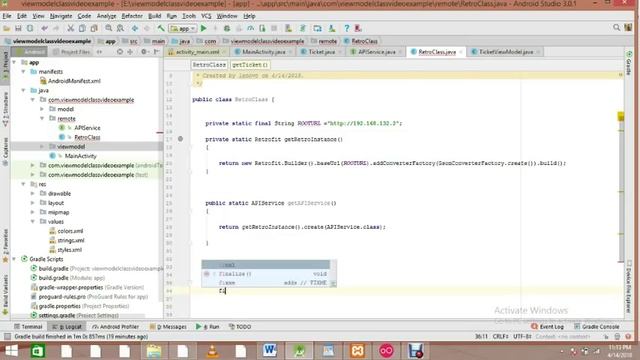
Task: Expand the model package
Action: pos(42,109)
